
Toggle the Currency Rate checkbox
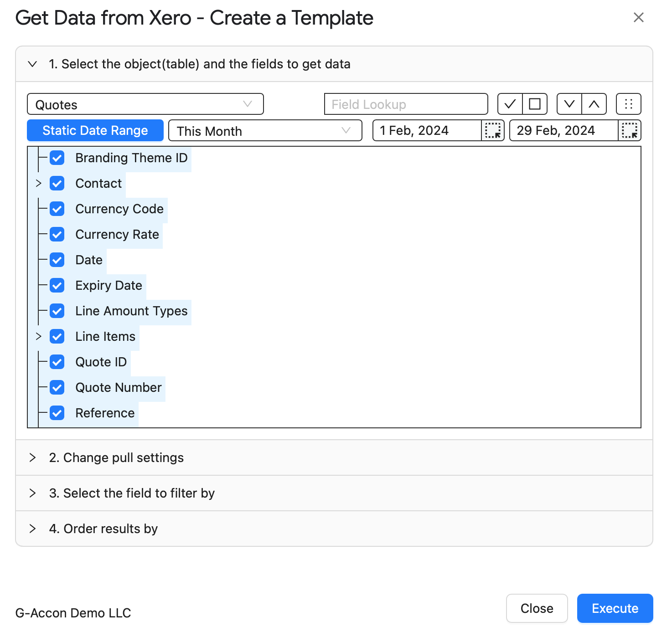click(x=57, y=234)
